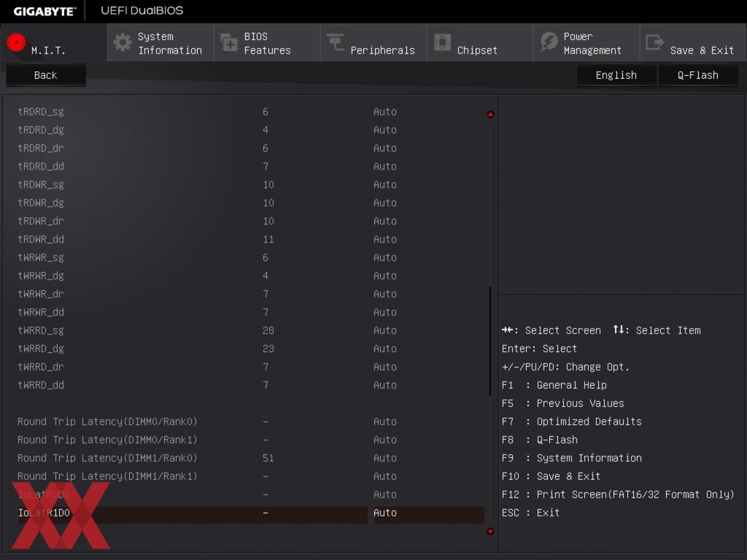747x560 pixels.
Task: Click the Save & Exit door icon
Action: [x=655, y=42]
